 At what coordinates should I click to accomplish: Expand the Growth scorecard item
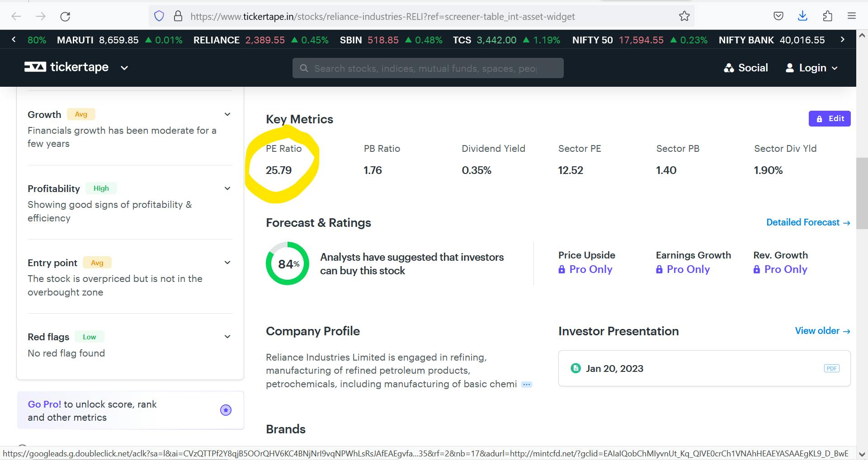pos(227,114)
